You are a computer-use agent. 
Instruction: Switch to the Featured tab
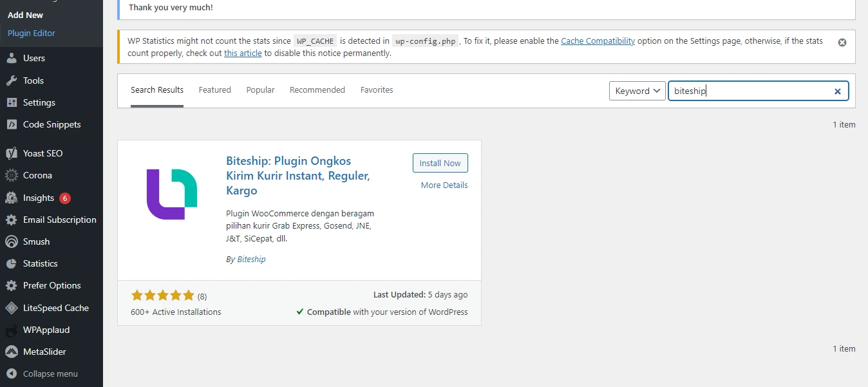(x=214, y=90)
